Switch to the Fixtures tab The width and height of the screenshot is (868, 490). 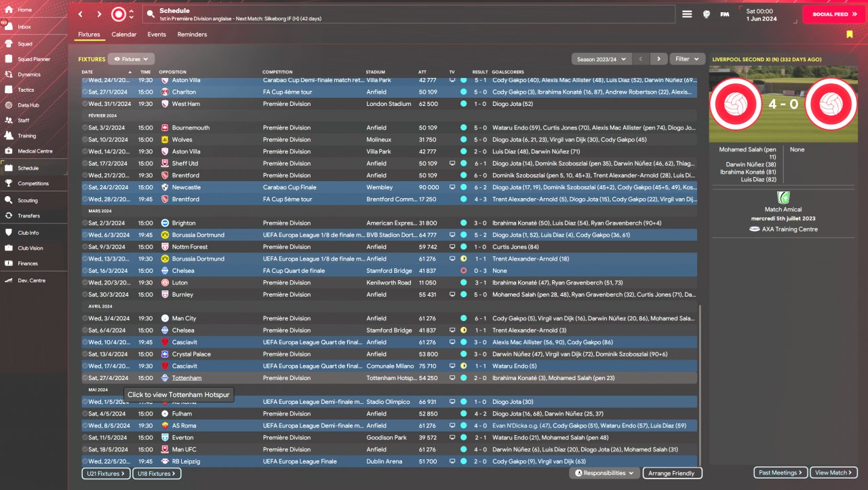pos(89,35)
